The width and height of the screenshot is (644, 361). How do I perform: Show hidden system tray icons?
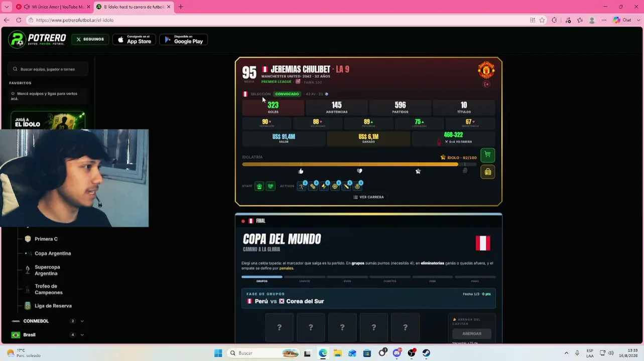(x=566, y=353)
